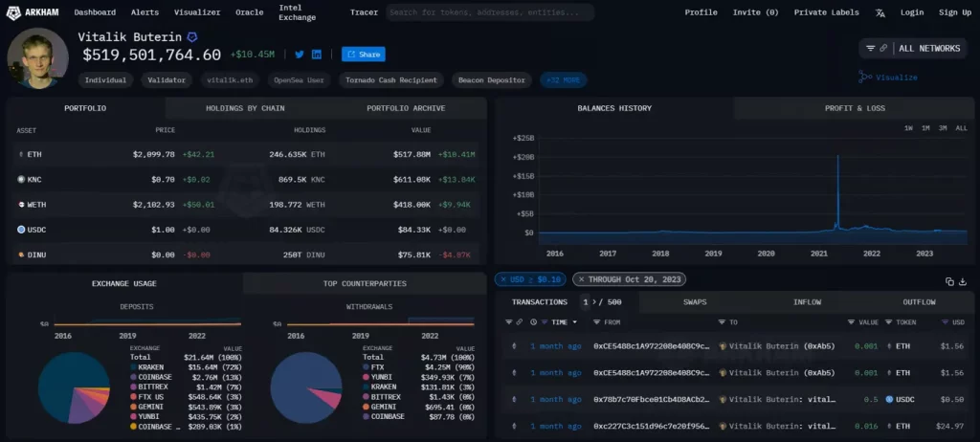
Task: Click the KNC asset icon in portfolio
Action: [21, 180]
